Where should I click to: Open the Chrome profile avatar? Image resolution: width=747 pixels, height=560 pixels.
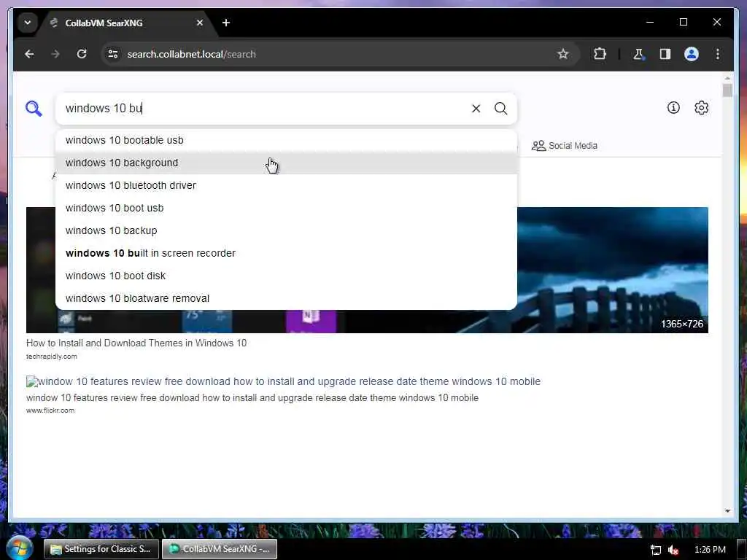(x=692, y=54)
